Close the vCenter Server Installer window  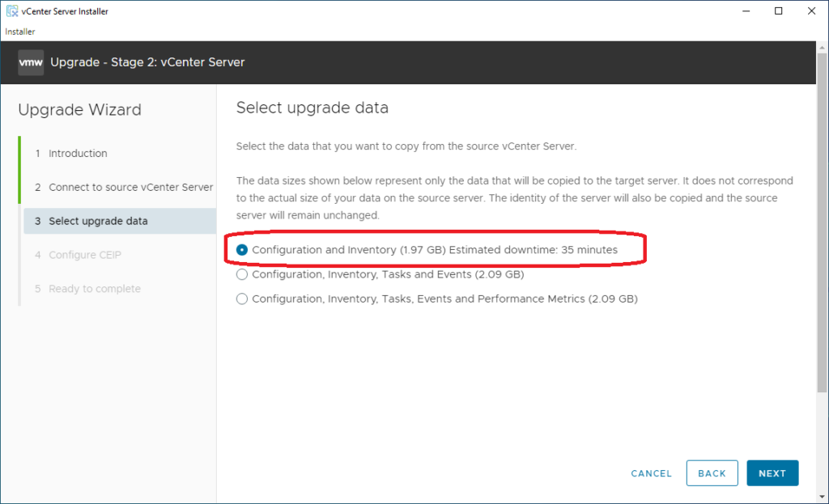click(811, 11)
